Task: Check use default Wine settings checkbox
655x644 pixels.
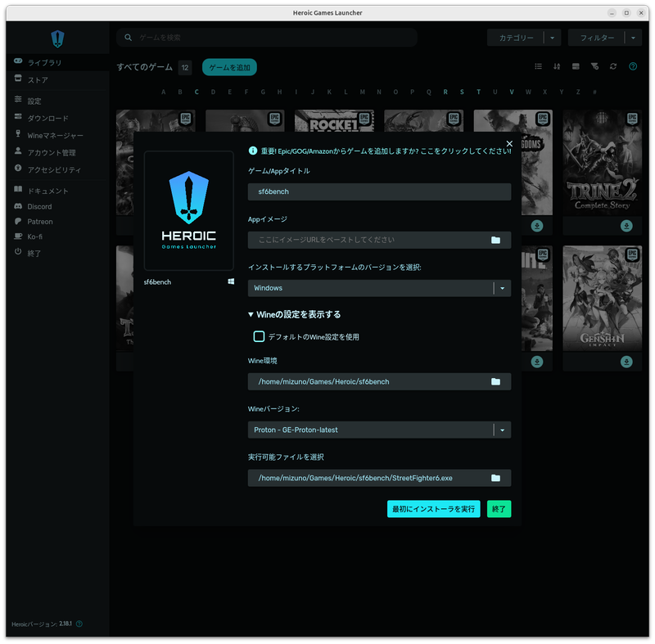Action: click(x=259, y=336)
